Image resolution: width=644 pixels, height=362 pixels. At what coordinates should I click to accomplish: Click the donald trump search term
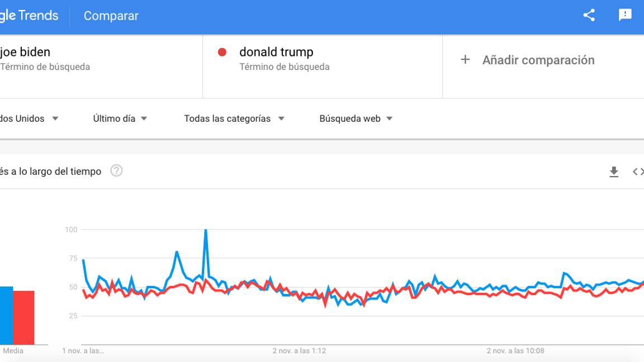pyautogui.click(x=276, y=52)
